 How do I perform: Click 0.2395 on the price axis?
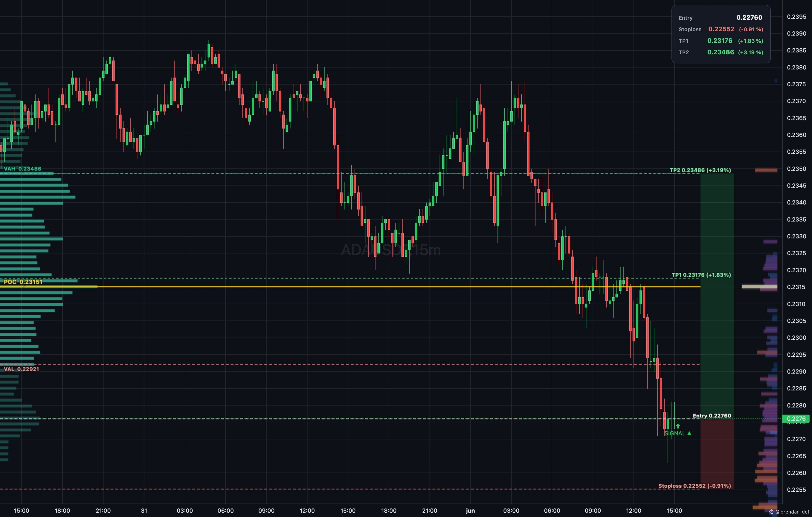797,17
